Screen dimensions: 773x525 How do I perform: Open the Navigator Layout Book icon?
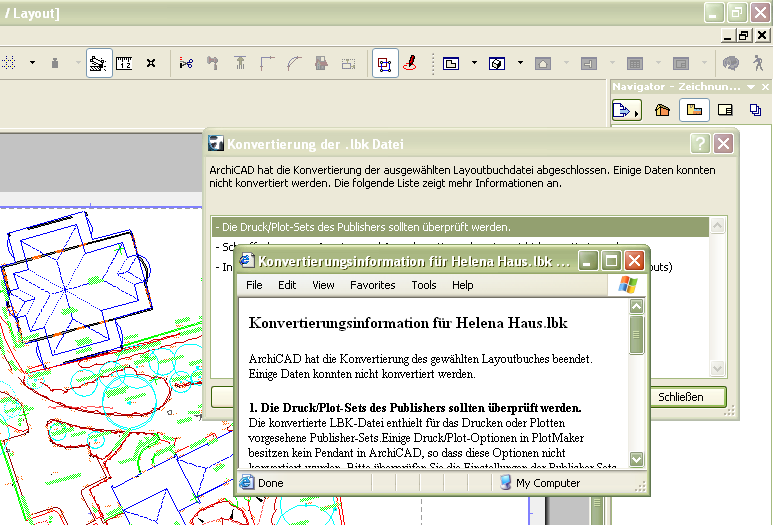coord(726,110)
